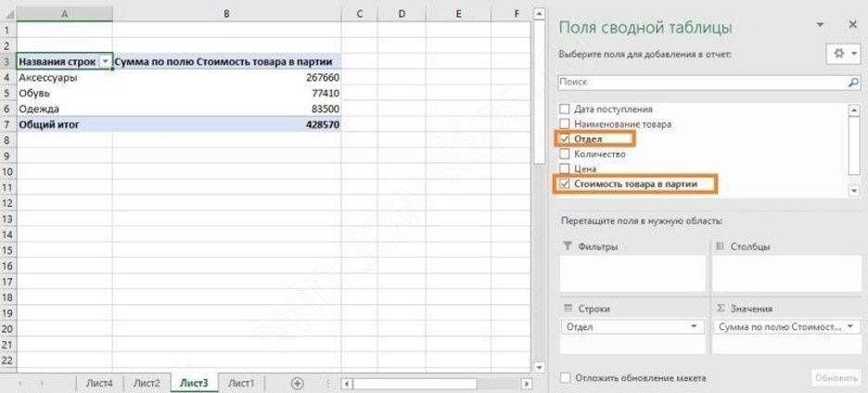The height and width of the screenshot is (393, 868).
Task: Click in the Поиск field search box
Action: [700, 82]
